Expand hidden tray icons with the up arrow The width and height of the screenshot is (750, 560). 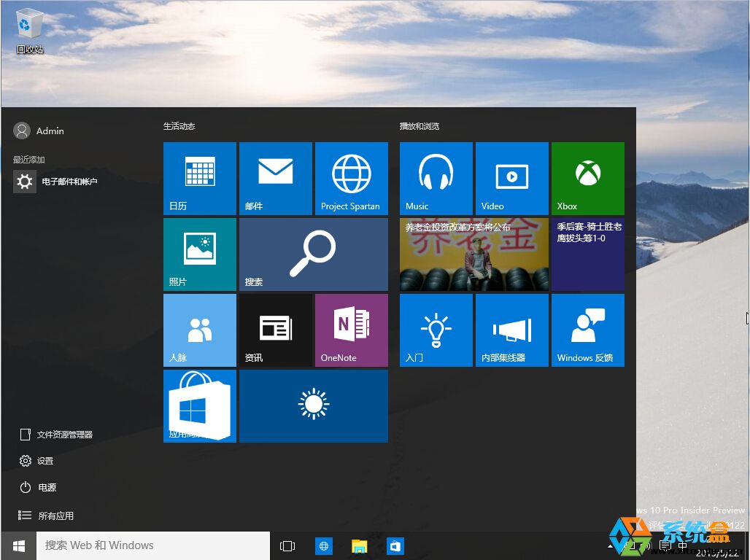coord(609,545)
